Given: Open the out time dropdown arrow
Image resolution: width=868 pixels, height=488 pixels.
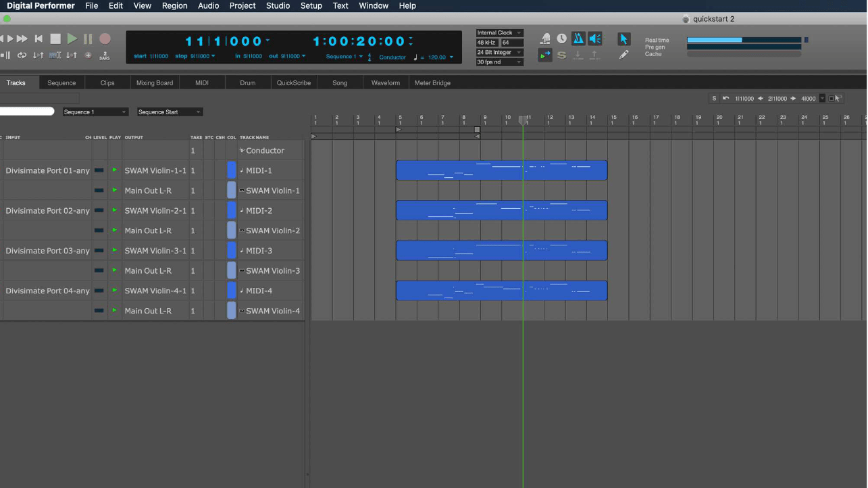Looking at the screenshot, I should click(x=304, y=56).
